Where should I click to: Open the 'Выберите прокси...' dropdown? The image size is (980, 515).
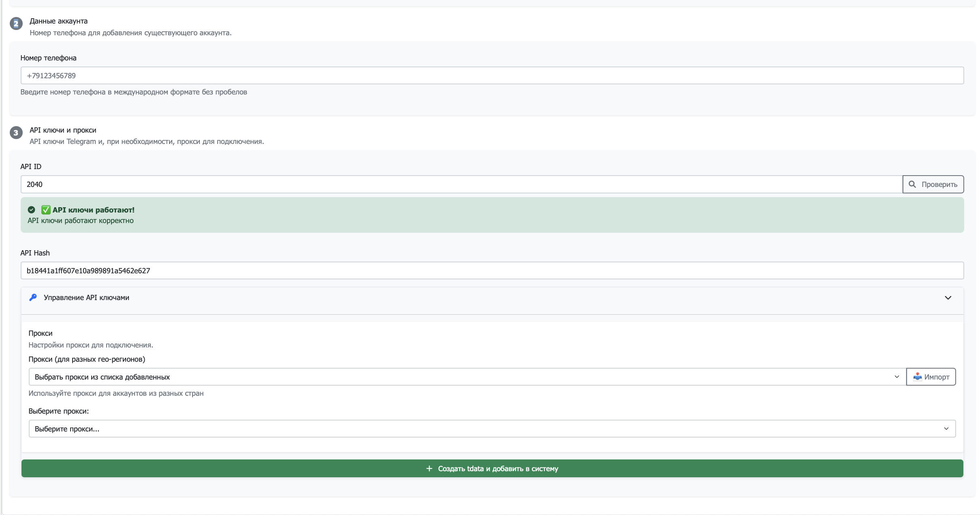(x=492, y=429)
